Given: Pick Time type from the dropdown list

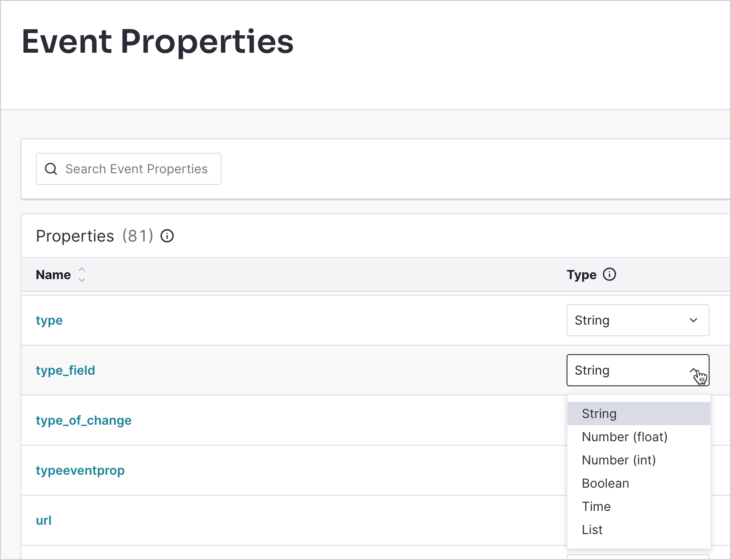Looking at the screenshot, I should coord(596,506).
